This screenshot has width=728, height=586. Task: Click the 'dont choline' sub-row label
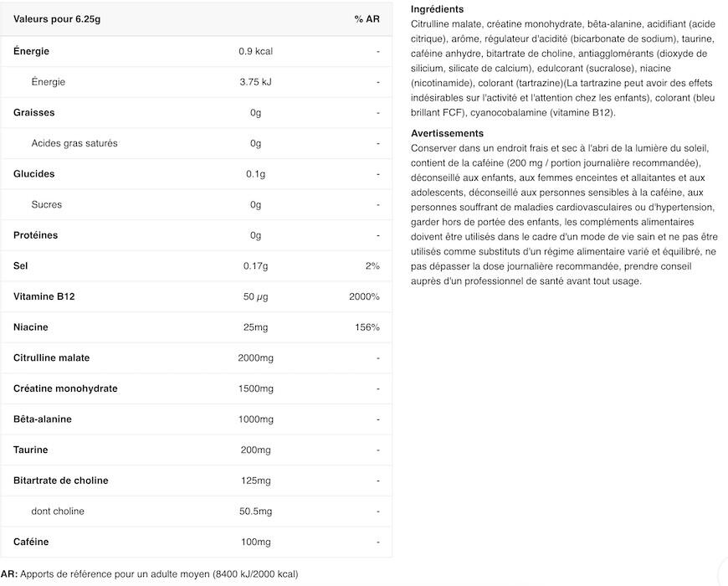58,511
